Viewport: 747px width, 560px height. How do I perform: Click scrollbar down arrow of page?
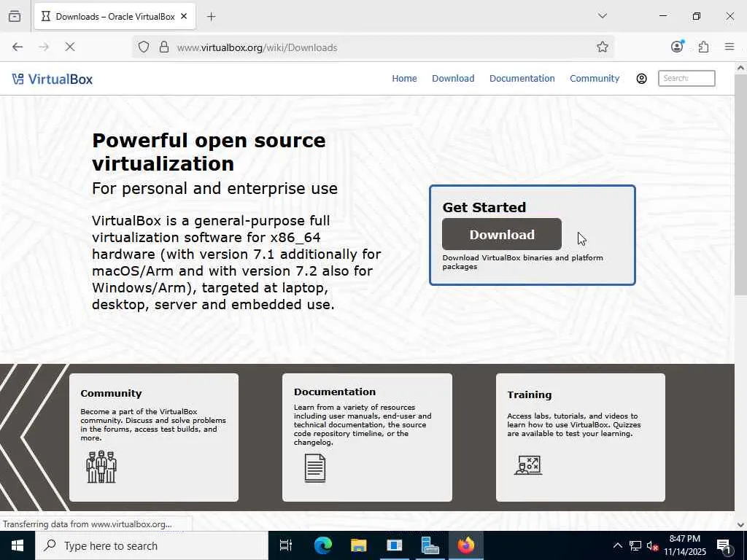pyautogui.click(x=740, y=525)
